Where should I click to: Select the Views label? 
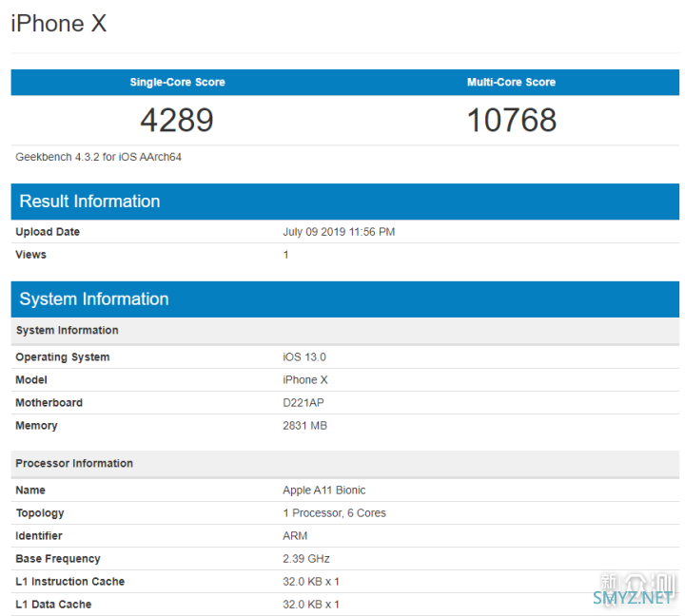click(30, 255)
